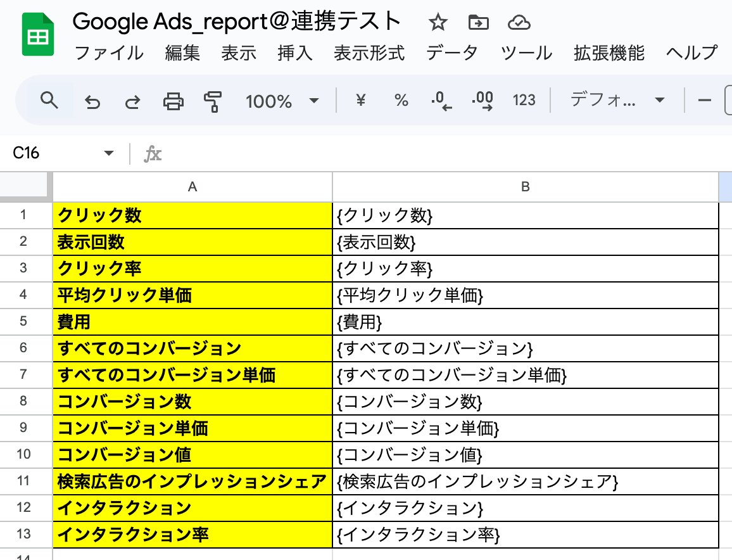The height and width of the screenshot is (560, 732).
Task: Select cell A13 インタラクション率
Action: (x=192, y=535)
